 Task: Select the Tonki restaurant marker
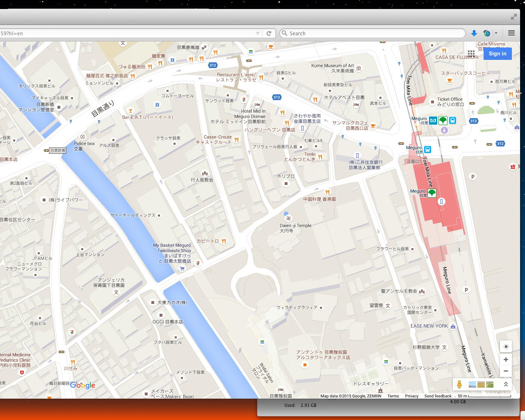click(320, 157)
